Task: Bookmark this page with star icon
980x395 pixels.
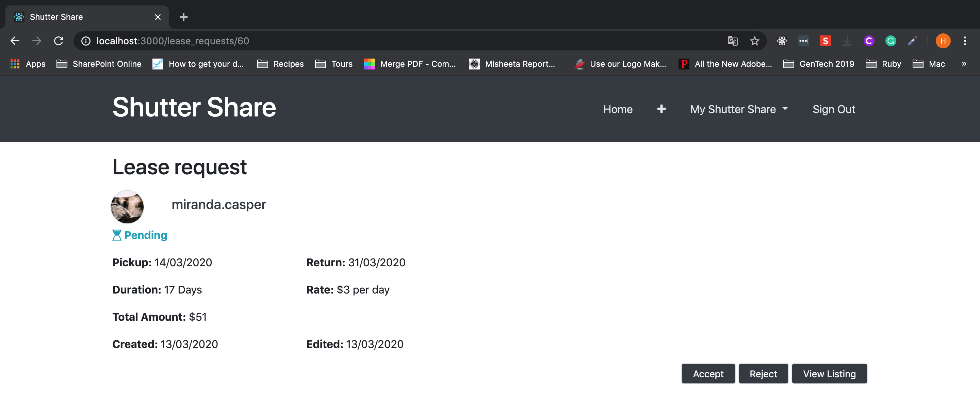Action: pyautogui.click(x=754, y=41)
